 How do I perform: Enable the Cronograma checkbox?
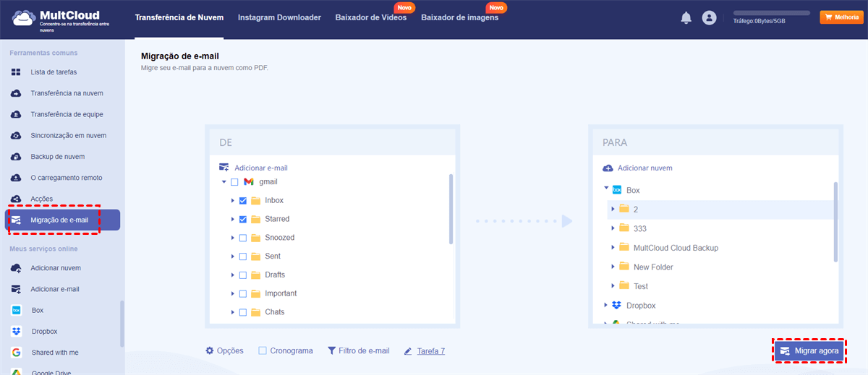tap(263, 350)
